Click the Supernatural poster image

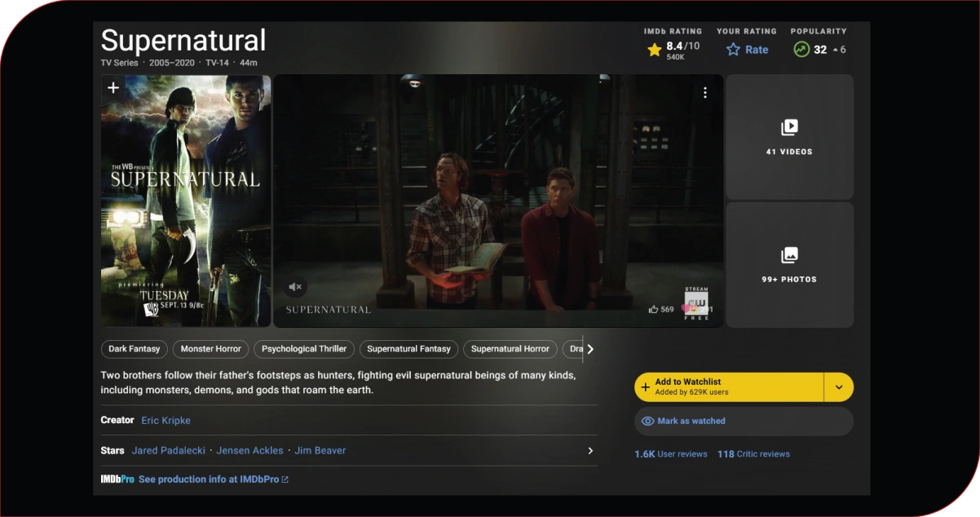[x=186, y=201]
